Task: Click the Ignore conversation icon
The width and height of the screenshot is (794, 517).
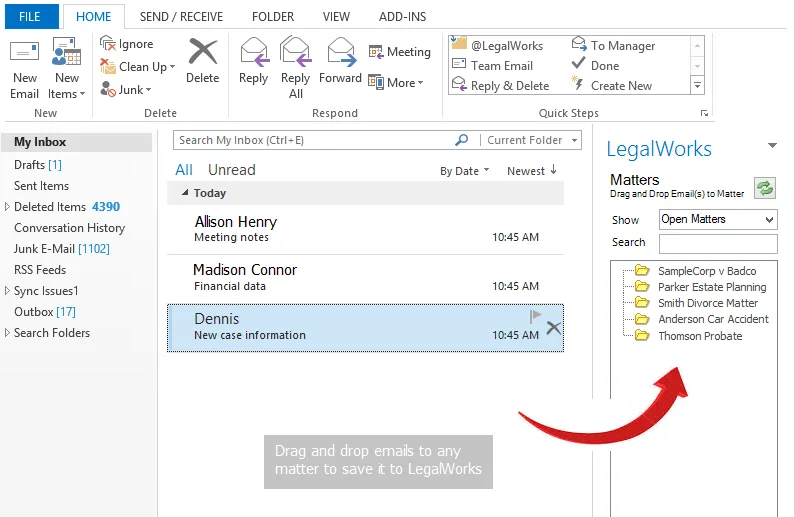Action: 107,44
